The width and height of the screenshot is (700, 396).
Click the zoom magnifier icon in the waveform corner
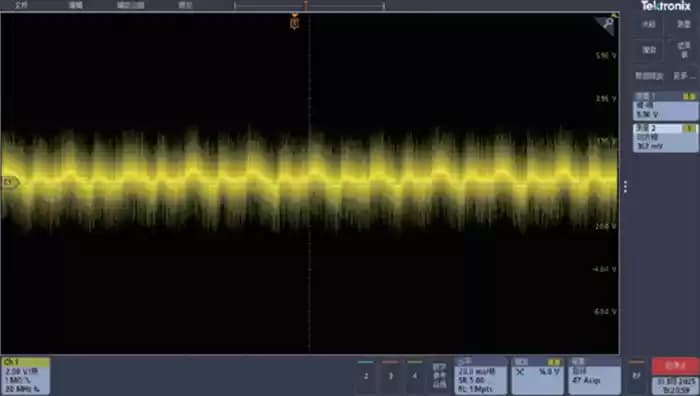point(608,23)
